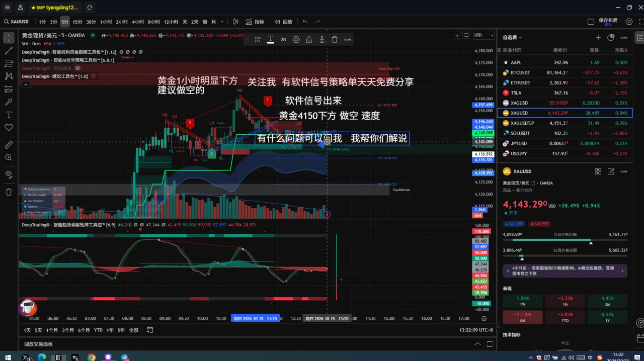The width and height of the screenshot is (644, 361).
Task: Select the crosshair cursor tool
Action: pos(9,38)
